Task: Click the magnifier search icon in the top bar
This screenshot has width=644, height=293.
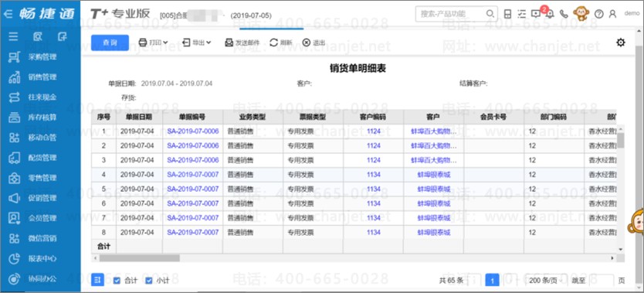Action: pos(490,14)
